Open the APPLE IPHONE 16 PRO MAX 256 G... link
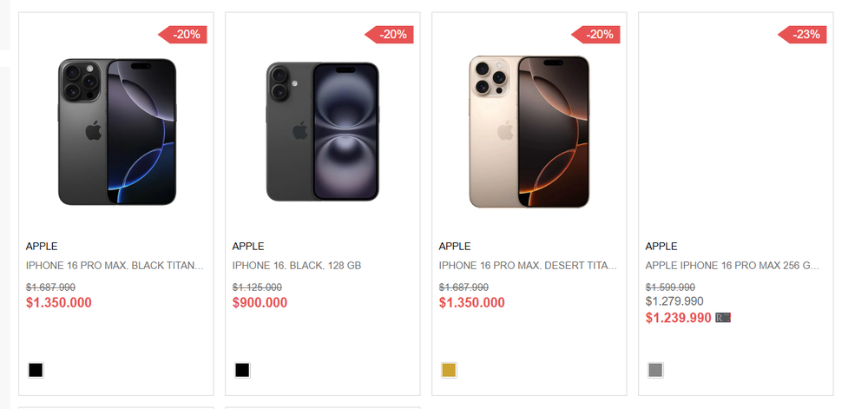Viewport: 868px width, 409px height. coord(732,266)
